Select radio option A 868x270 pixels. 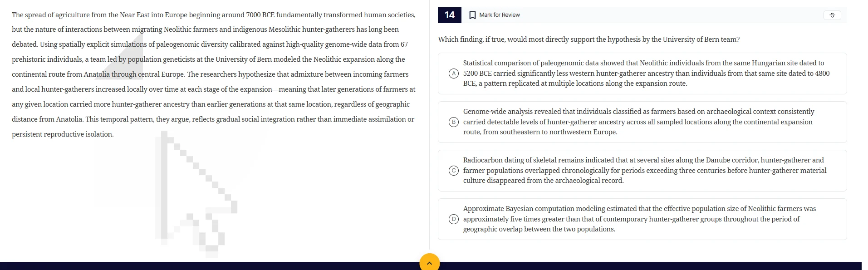coord(453,74)
